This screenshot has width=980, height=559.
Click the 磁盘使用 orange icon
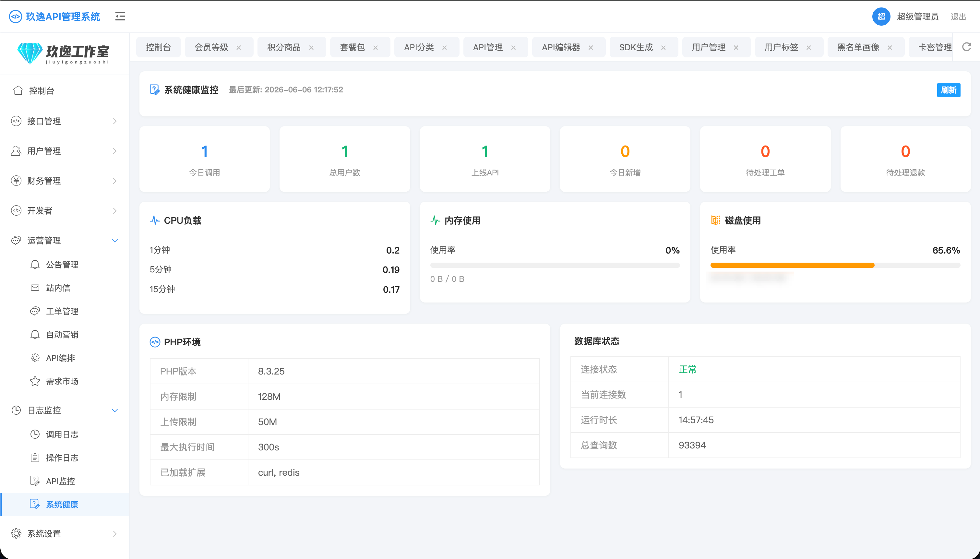(715, 220)
